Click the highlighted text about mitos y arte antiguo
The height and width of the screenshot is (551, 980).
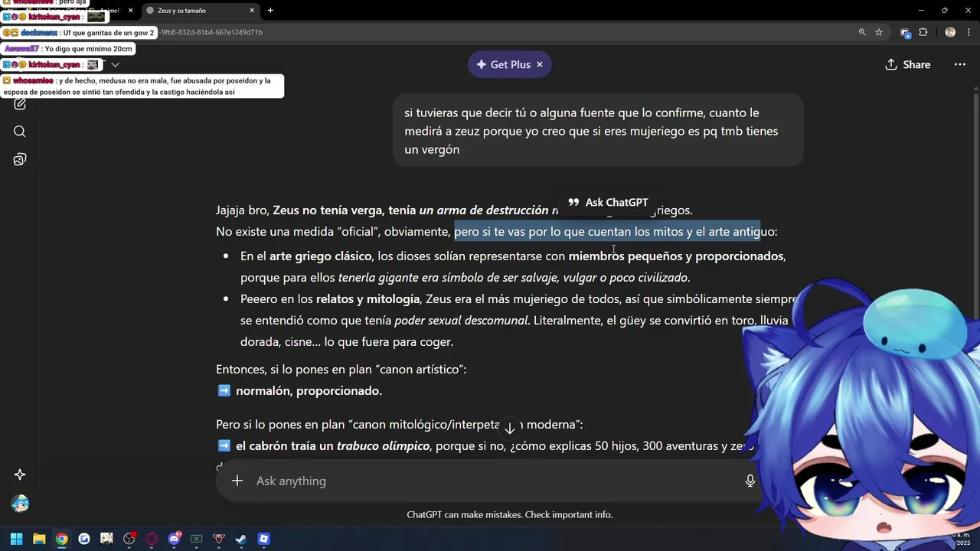click(607, 231)
